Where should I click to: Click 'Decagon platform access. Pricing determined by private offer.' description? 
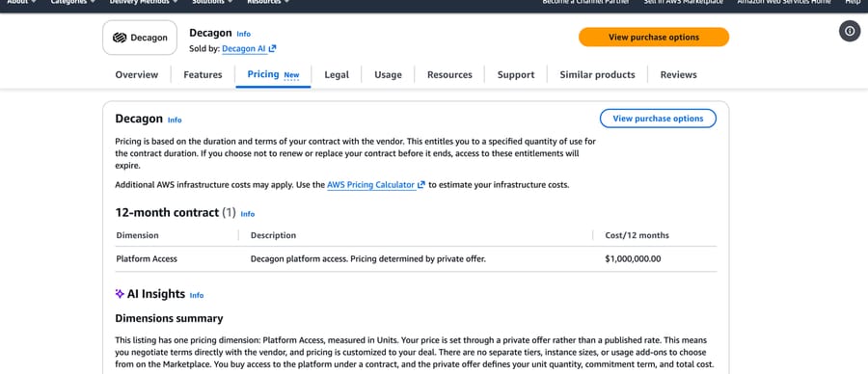pyautogui.click(x=368, y=258)
